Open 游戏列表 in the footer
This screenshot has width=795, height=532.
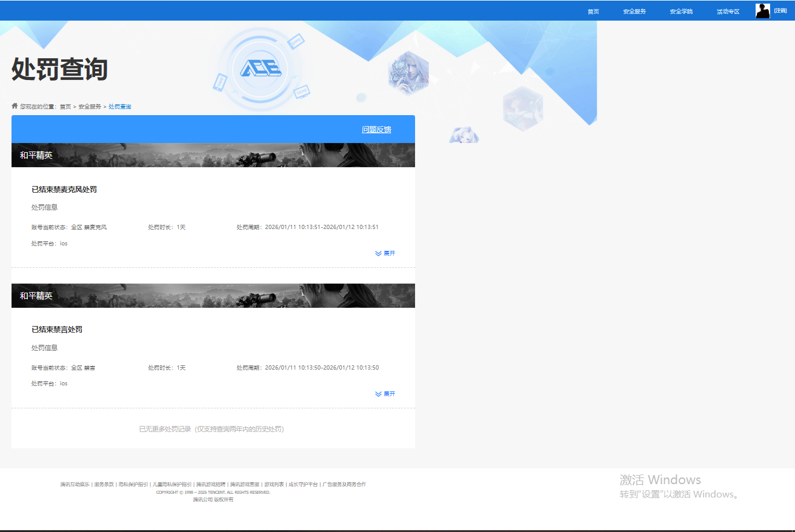tap(274, 485)
